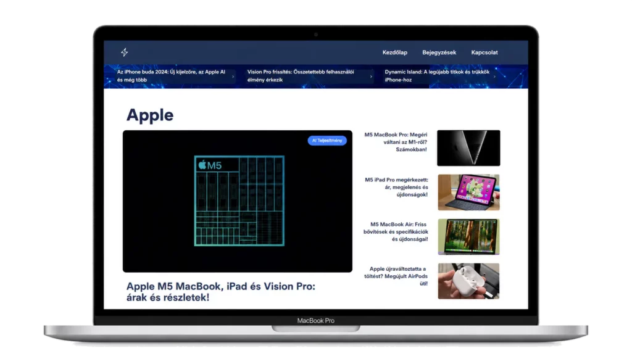This screenshot has height=364, width=632.
Task: Open the M5 MacBook Air: Friss bővítések article
Action: click(396, 232)
